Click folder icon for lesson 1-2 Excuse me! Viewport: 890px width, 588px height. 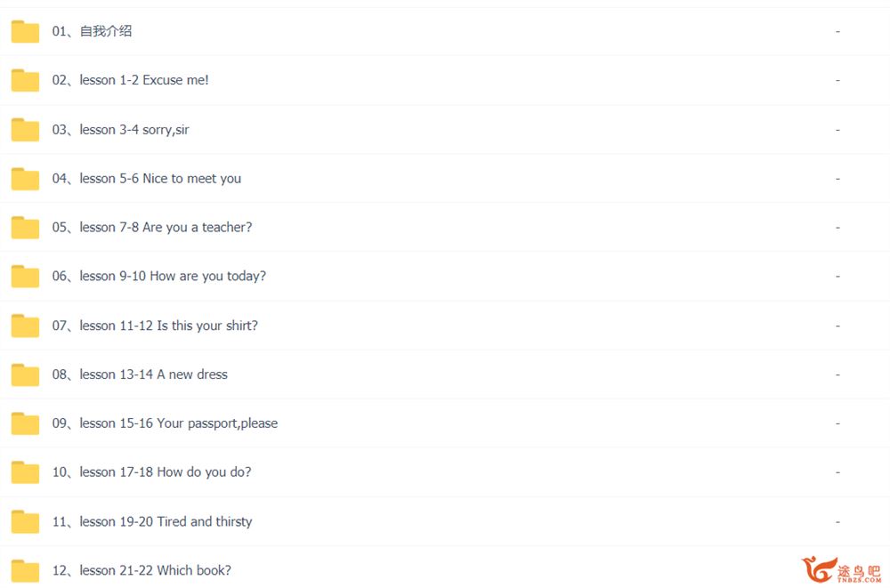[25, 81]
